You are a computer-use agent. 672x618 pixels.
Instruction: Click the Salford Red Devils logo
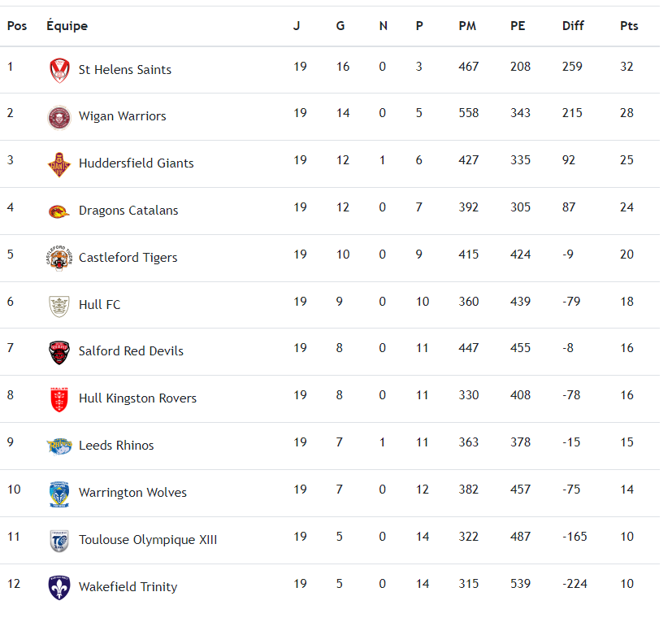(x=59, y=352)
